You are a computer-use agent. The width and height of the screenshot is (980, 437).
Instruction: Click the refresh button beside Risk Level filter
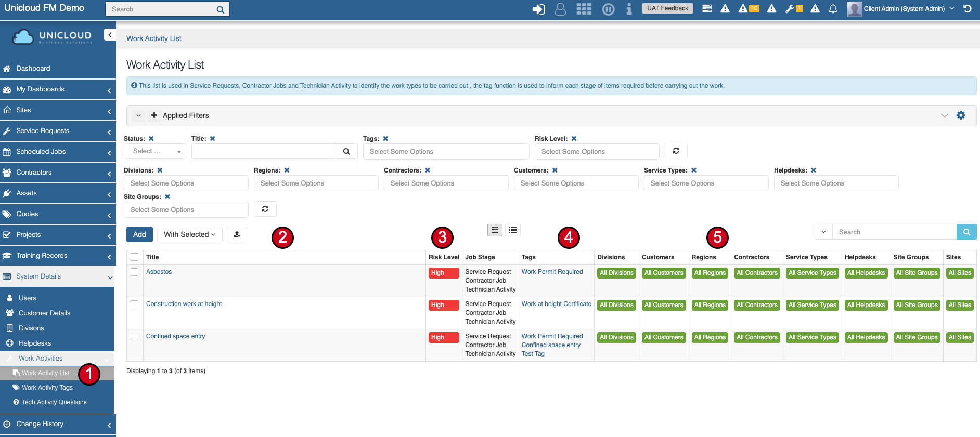[676, 151]
